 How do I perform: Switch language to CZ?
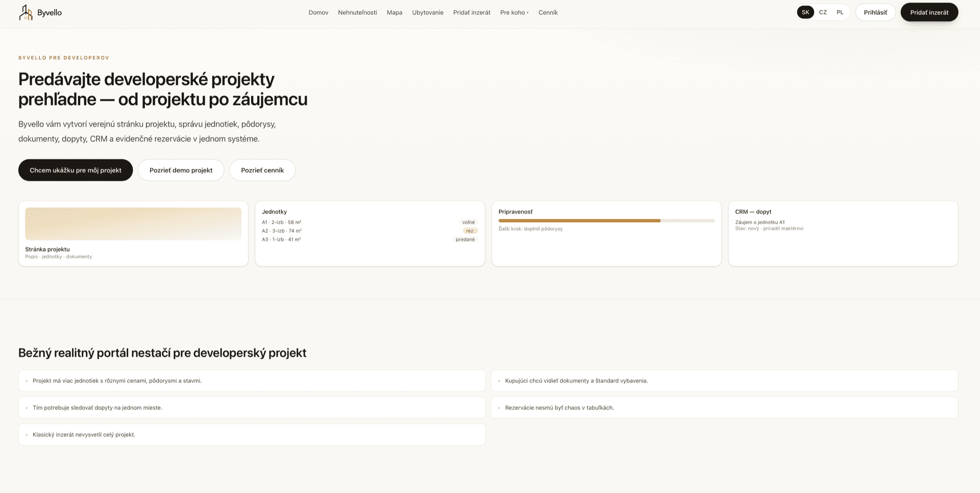point(823,12)
